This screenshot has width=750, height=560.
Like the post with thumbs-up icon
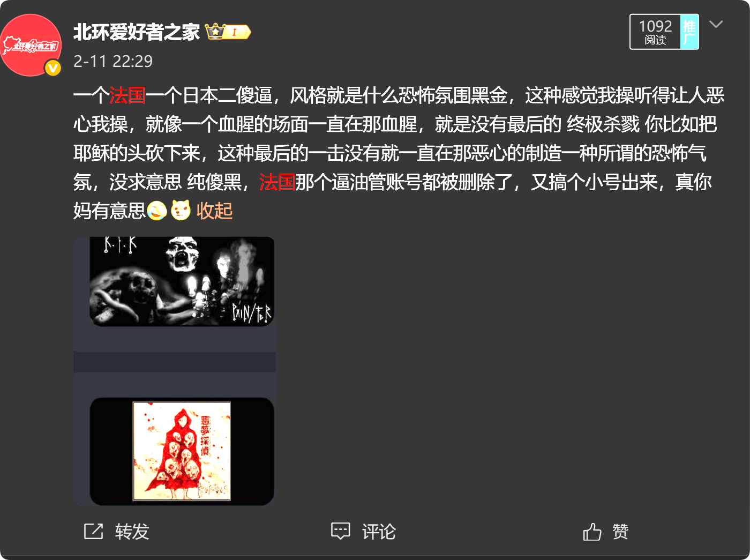point(592,531)
